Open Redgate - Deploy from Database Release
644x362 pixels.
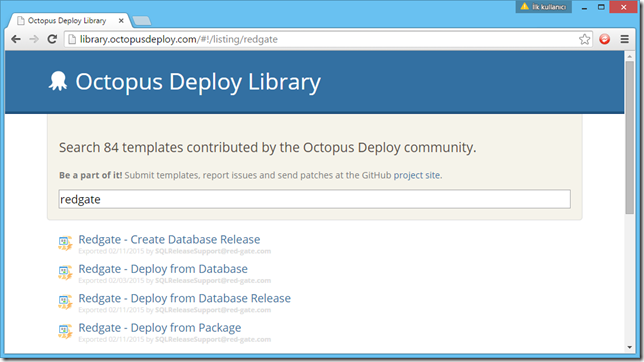pos(184,298)
